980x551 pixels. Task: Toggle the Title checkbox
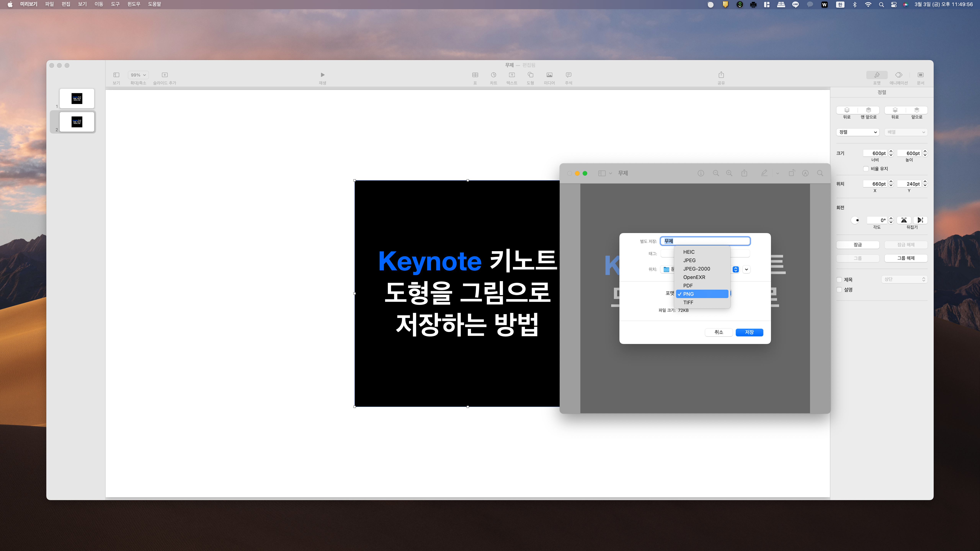pyautogui.click(x=839, y=280)
